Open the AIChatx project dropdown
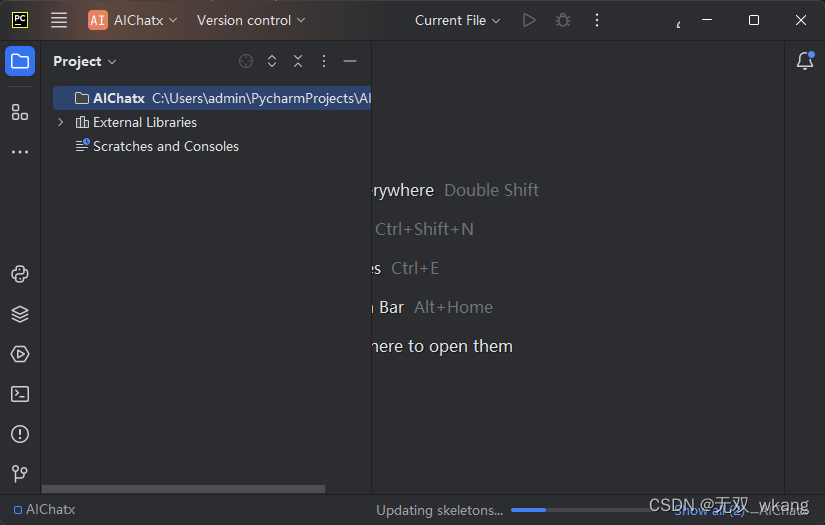This screenshot has width=825, height=525. 133,21
